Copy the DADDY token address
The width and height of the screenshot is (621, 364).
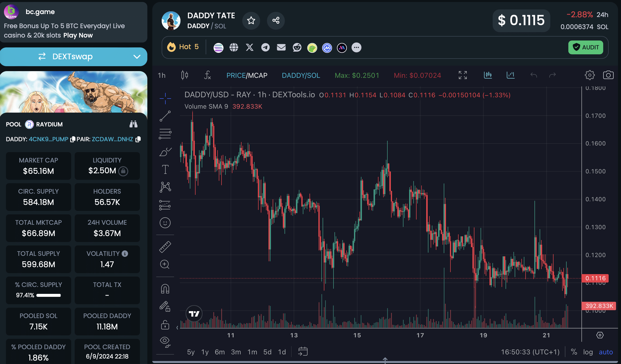[72, 139]
